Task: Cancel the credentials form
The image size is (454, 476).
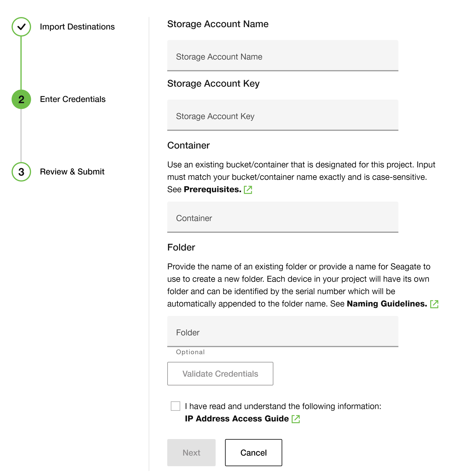Action: click(253, 453)
